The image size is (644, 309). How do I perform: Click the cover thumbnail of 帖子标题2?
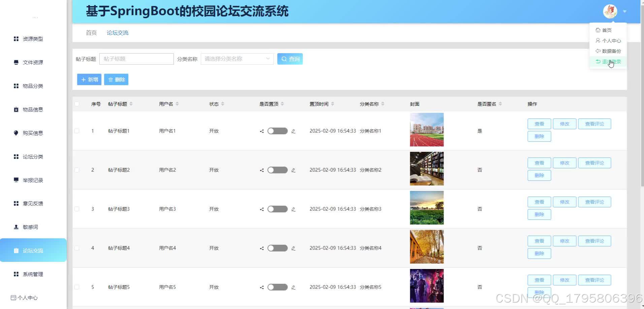[x=426, y=168]
